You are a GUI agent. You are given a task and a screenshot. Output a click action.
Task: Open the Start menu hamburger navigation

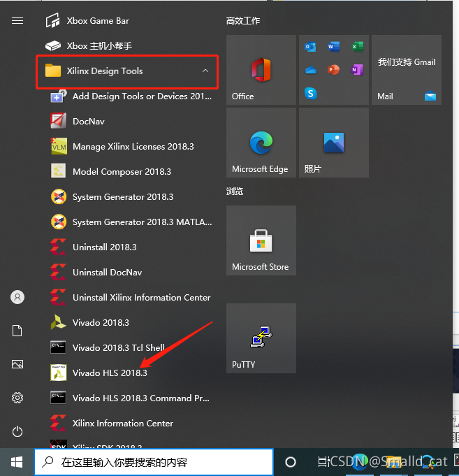tap(17, 21)
